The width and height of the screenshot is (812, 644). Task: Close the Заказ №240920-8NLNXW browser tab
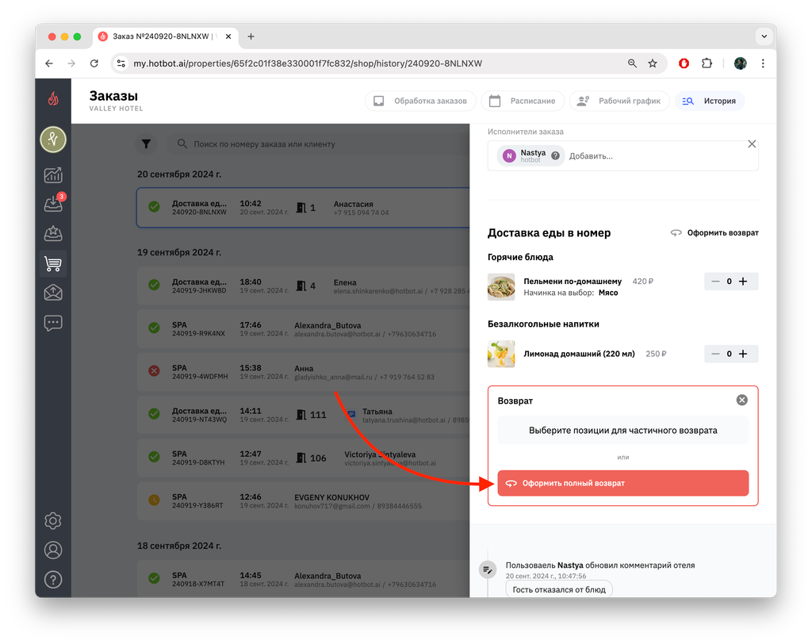(228, 36)
